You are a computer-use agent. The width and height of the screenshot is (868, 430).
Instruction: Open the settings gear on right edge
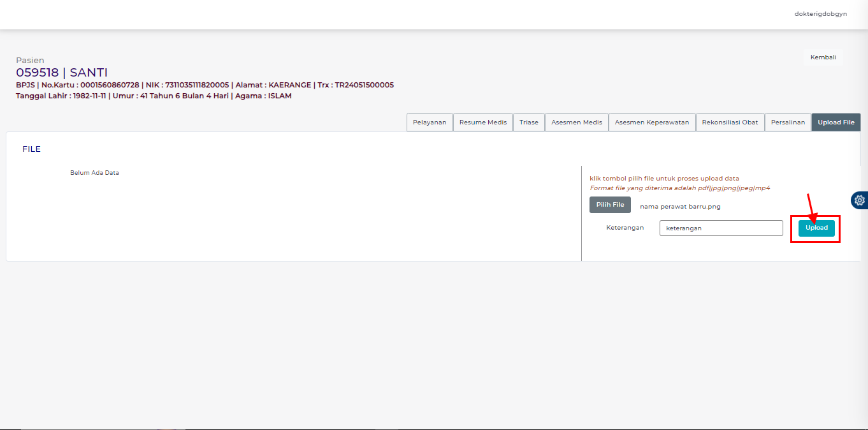(860, 200)
